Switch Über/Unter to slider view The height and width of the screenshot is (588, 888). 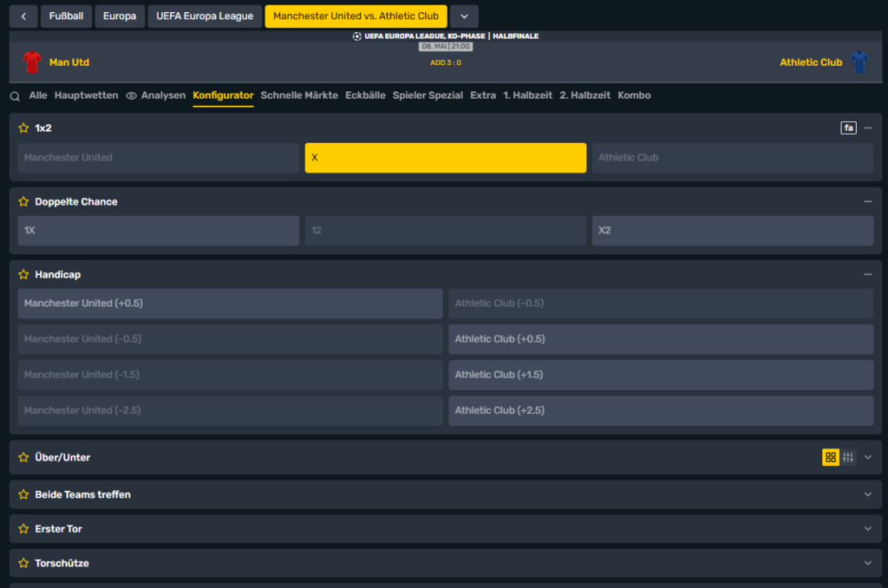coord(848,457)
